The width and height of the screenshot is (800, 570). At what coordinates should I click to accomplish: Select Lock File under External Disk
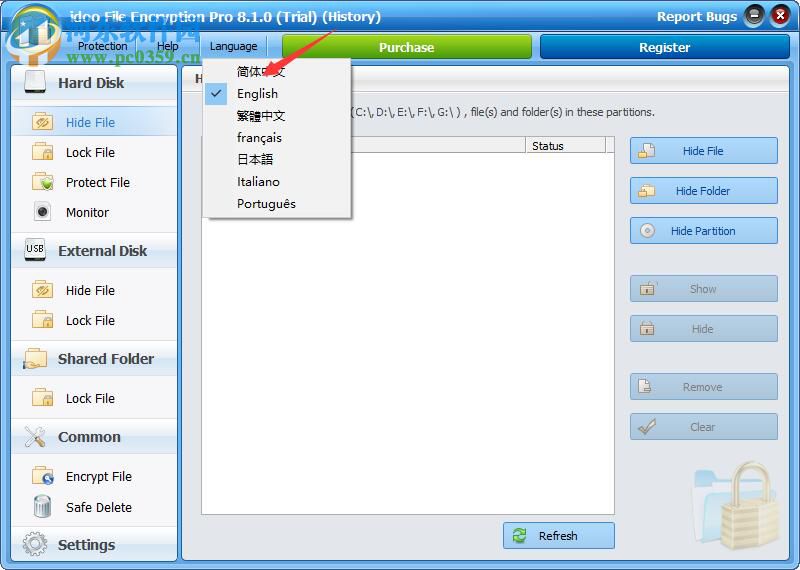click(94, 320)
